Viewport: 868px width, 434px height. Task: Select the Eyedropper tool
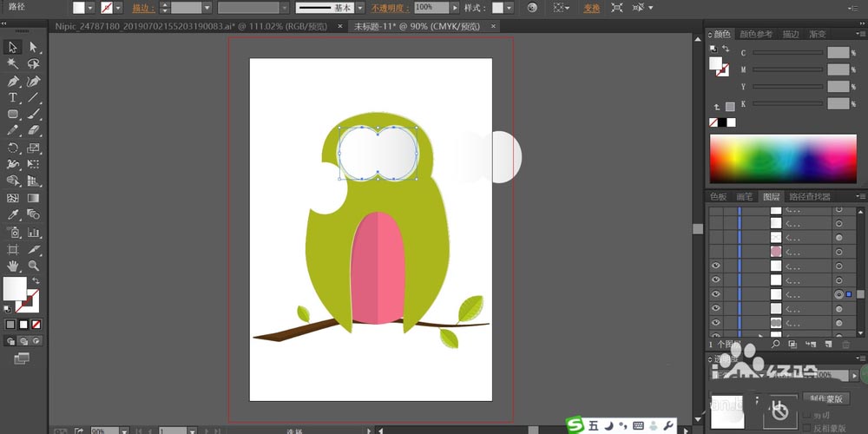tap(13, 214)
